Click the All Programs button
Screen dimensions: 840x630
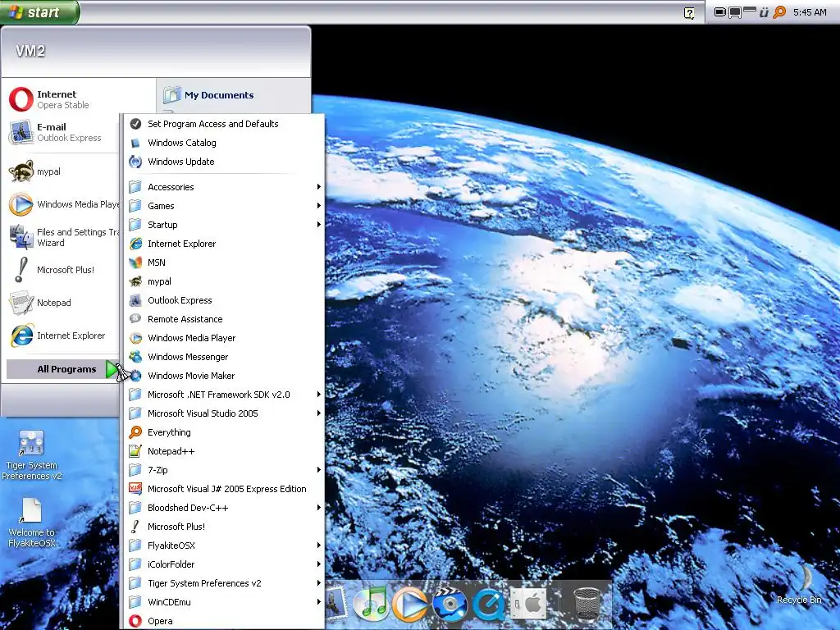pyautogui.click(x=62, y=369)
